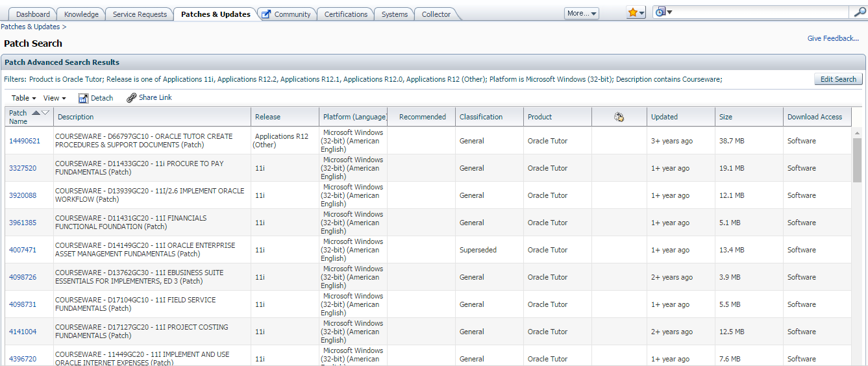Switch to the Dashboard tab
Viewport: 868px width, 366px height.
(33, 14)
